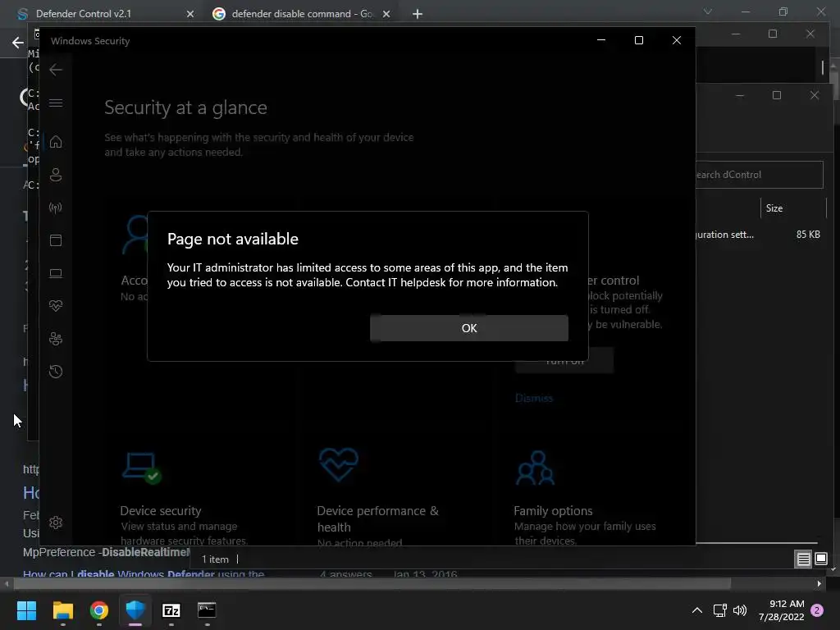
Task: Open the browser tab search chevron
Action: (x=708, y=11)
